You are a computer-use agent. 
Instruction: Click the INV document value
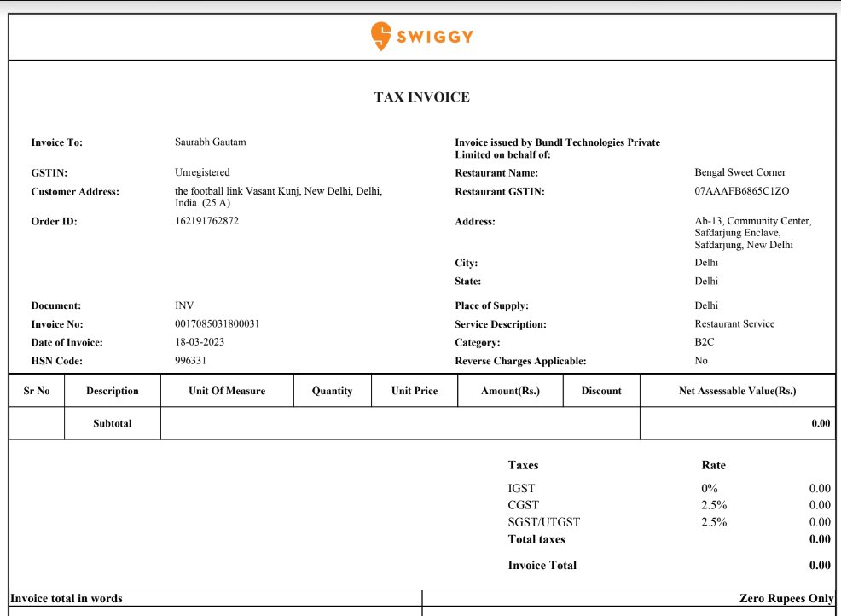click(x=184, y=305)
